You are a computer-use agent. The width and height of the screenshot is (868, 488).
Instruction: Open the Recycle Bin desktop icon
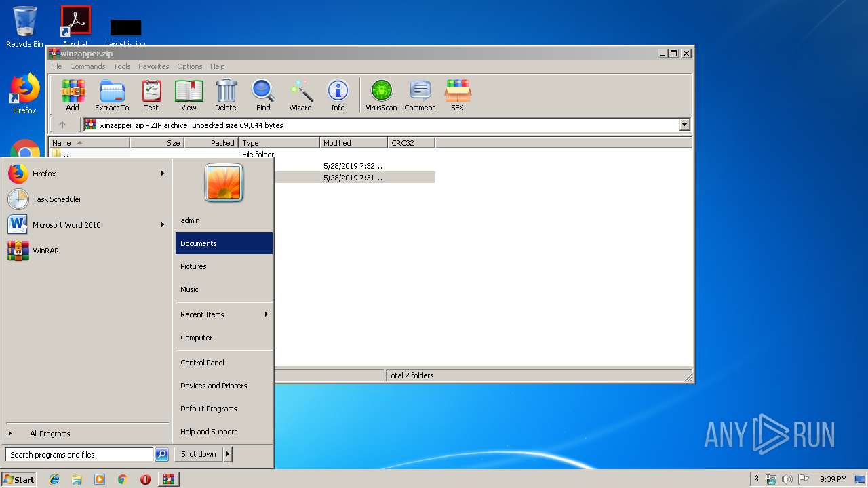coord(24,27)
